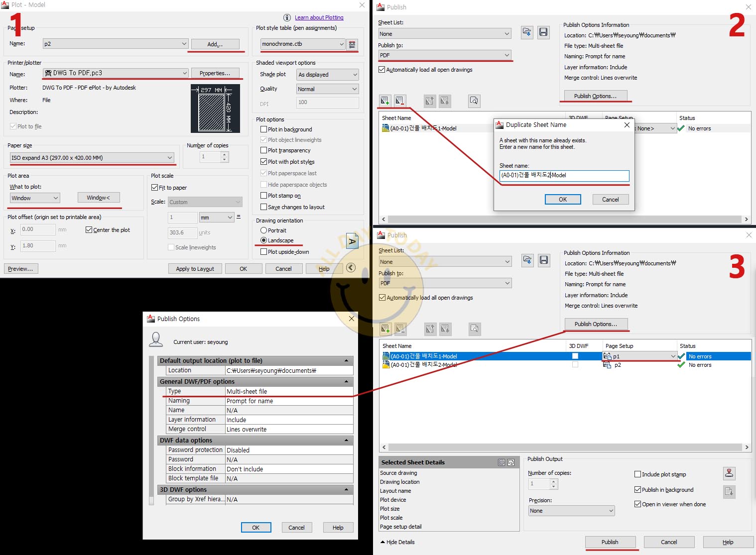Toggle 3D DWF checkbox for 배치도1-Model row
Image resolution: width=756 pixels, height=555 pixels.
(x=575, y=356)
